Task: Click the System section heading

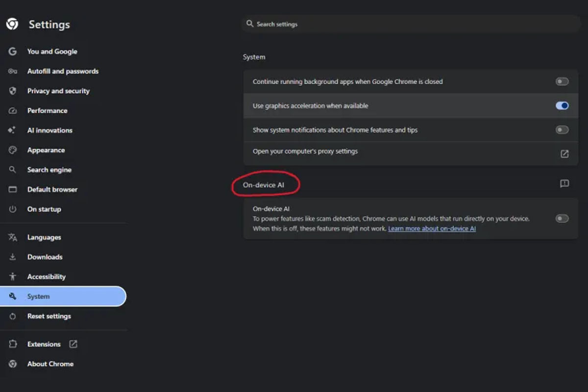Action: click(x=254, y=57)
